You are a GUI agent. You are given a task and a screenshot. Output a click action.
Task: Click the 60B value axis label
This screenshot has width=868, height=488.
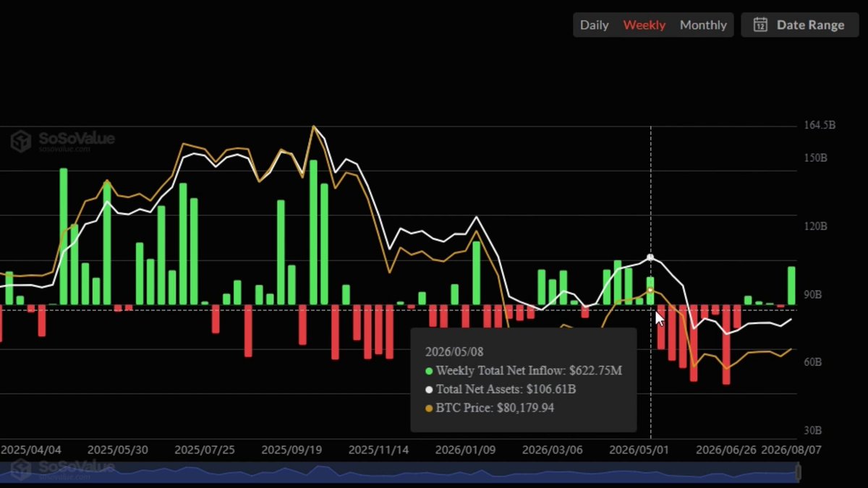coord(813,362)
